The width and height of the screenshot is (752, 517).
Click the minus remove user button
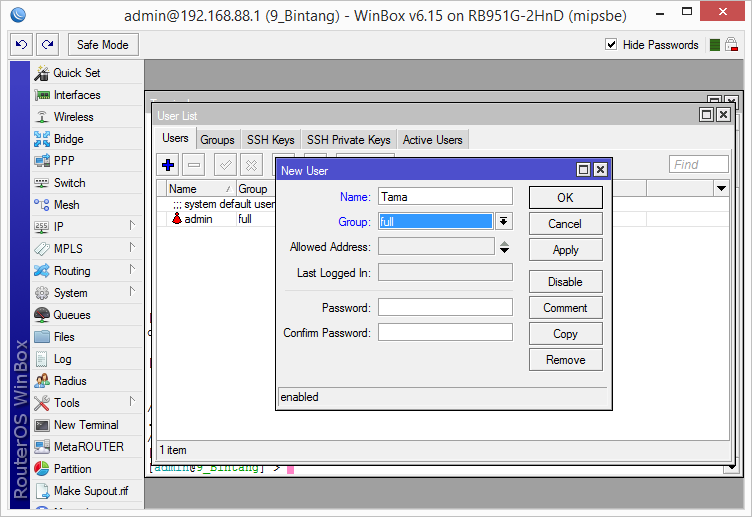(x=194, y=165)
